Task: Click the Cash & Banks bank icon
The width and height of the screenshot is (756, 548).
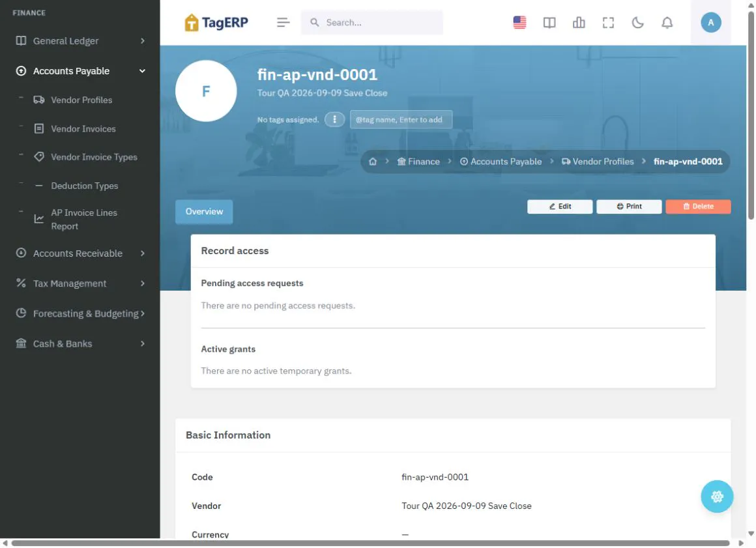Action: click(x=21, y=343)
